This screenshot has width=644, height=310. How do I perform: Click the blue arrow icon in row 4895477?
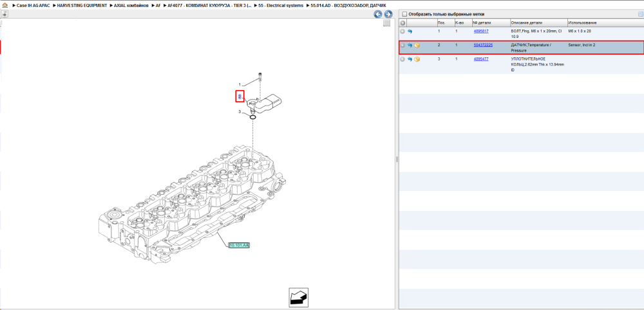tap(410, 59)
